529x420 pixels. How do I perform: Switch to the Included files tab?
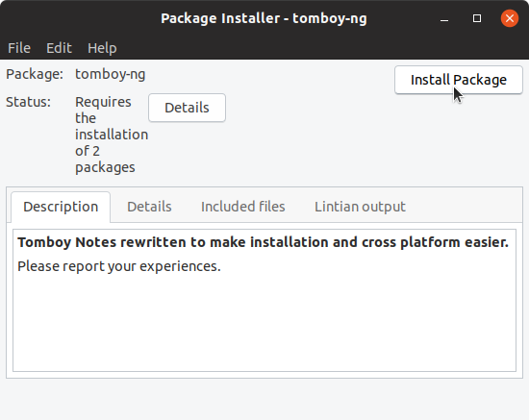(x=243, y=207)
